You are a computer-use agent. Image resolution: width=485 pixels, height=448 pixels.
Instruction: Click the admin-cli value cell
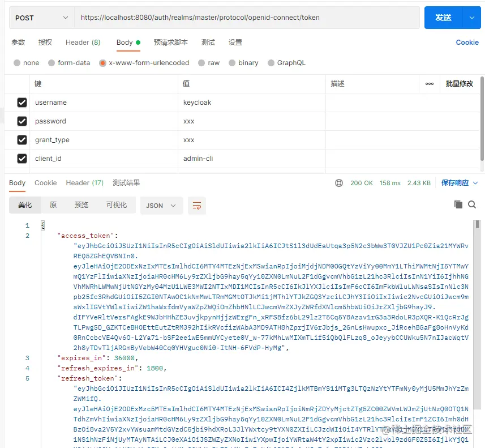pyautogui.click(x=252, y=159)
